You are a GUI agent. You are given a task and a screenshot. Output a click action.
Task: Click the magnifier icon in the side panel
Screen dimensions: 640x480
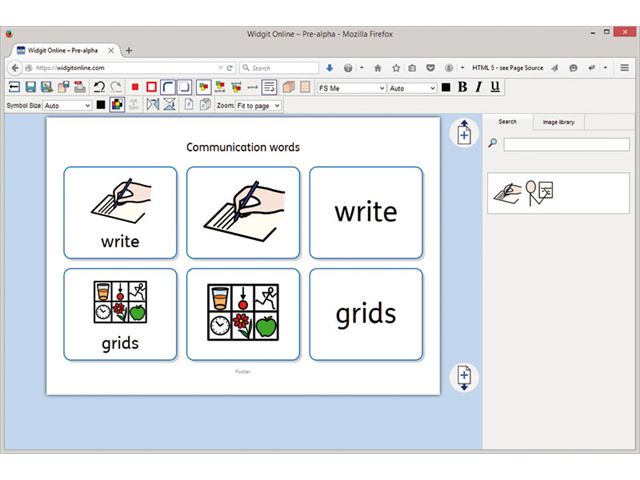[493, 143]
